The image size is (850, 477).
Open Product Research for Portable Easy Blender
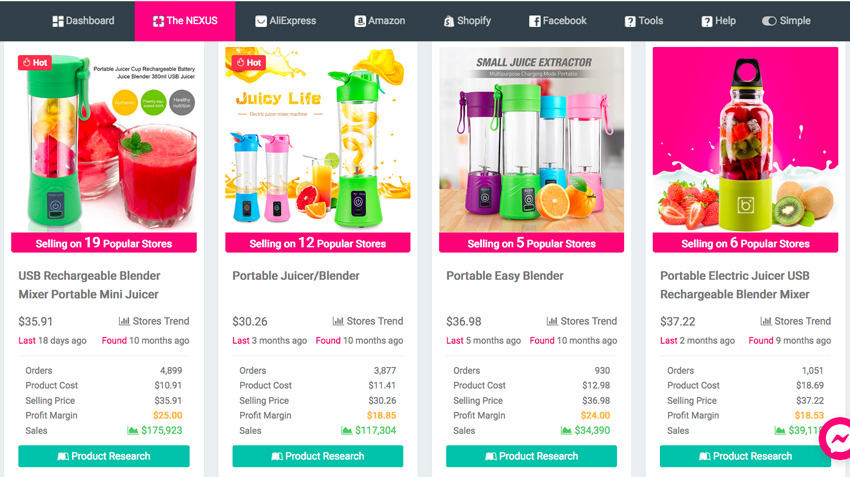(x=531, y=456)
